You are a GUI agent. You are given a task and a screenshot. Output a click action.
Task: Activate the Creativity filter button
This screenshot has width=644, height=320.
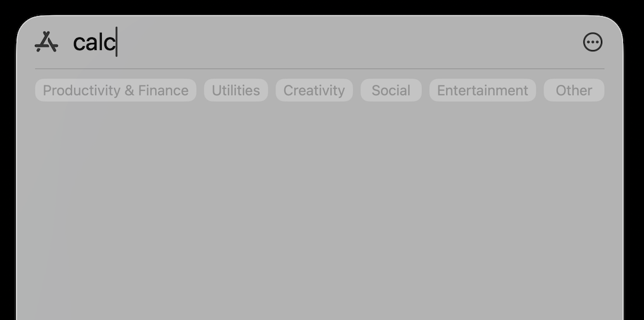(314, 90)
